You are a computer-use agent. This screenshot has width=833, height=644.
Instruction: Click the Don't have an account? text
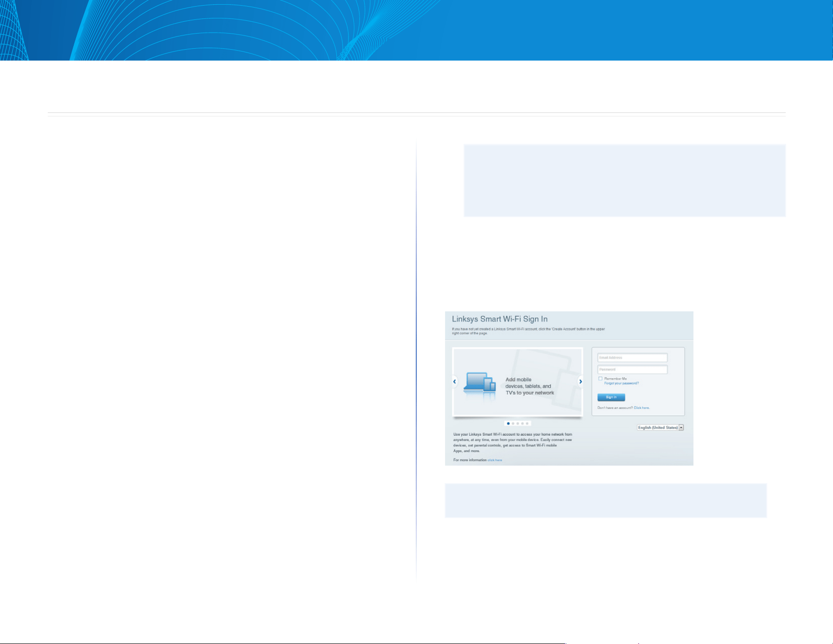pos(615,408)
